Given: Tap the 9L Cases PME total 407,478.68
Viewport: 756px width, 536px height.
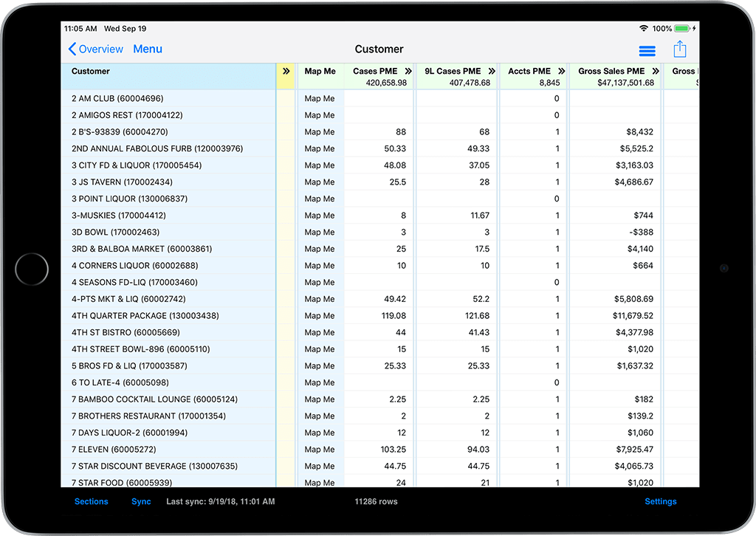Looking at the screenshot, I should pos(470,83).
